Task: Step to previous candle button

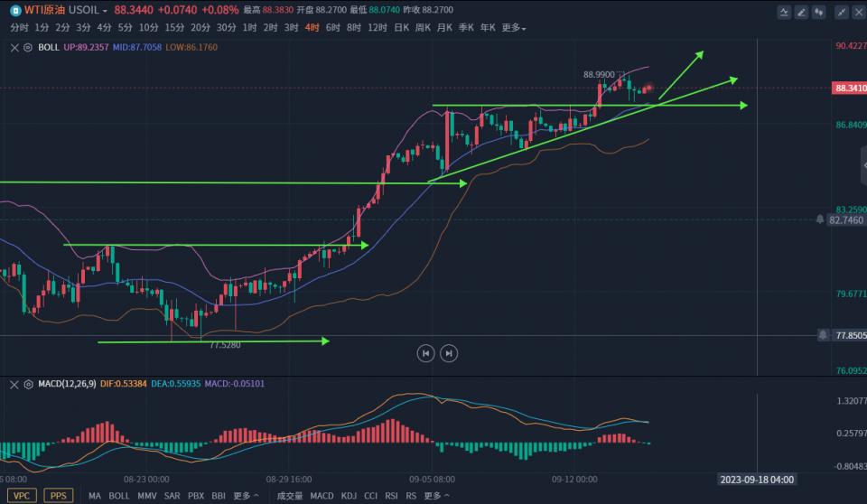Action: pos(425,353)
